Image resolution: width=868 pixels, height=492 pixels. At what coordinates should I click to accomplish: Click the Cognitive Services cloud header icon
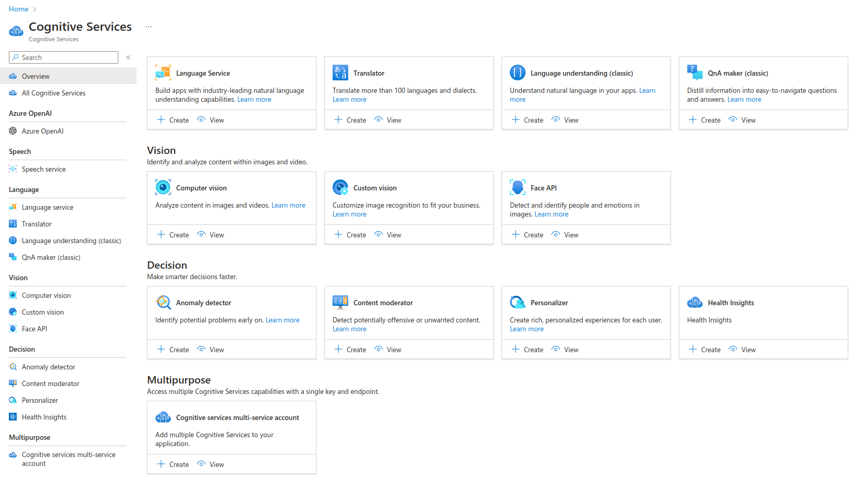tap(16, 31)
